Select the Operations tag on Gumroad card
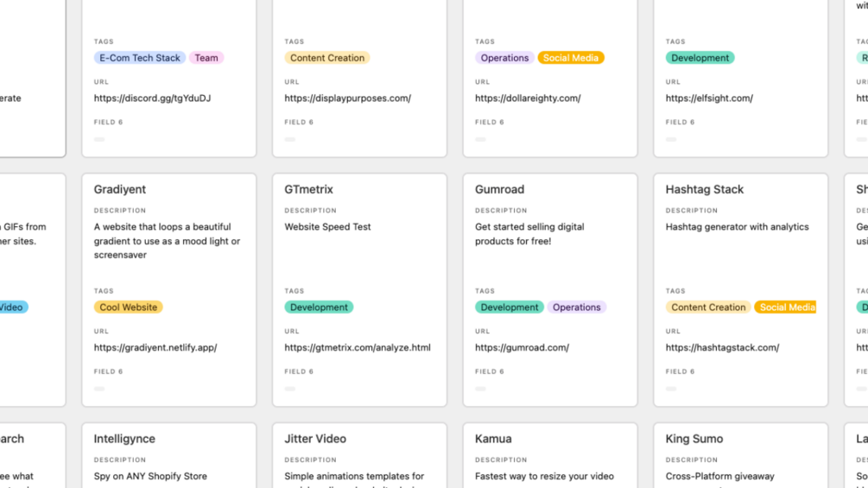The width and height of the screenshot is (868, 488). coord(576,307)
